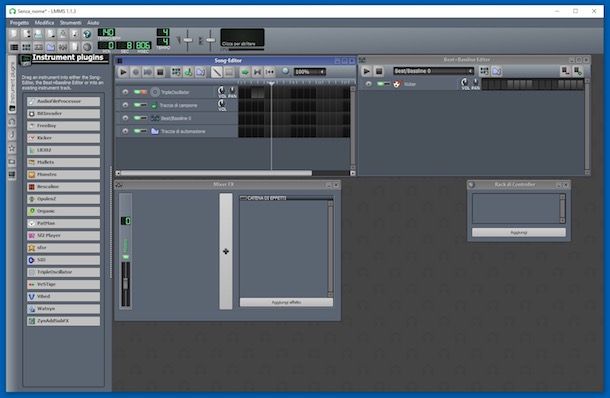Image resolution: width=610 pixels, height=398 pixels.
Task: Open TripleOscillator track gear menu
Action: (125, 92)
